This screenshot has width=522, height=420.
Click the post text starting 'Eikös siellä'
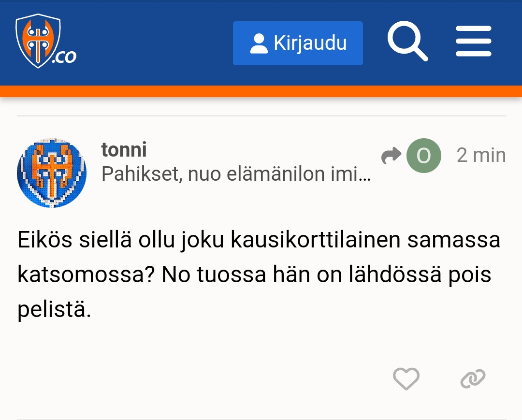click(x=259, y=274)
